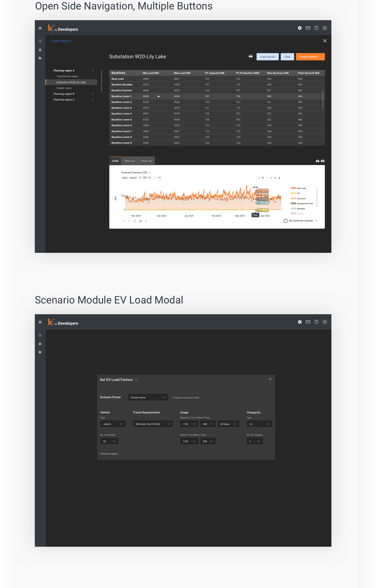The width and height of the screenshot is (381, 588).
Task: Reset chart view with the home icon
Action: point(279,178)
